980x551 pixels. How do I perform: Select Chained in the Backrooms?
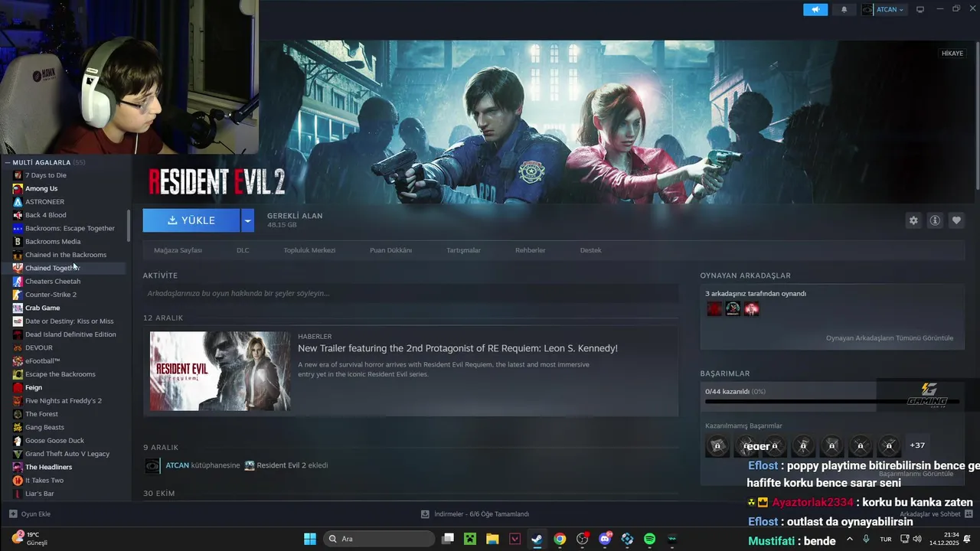(x=66, y=255)
